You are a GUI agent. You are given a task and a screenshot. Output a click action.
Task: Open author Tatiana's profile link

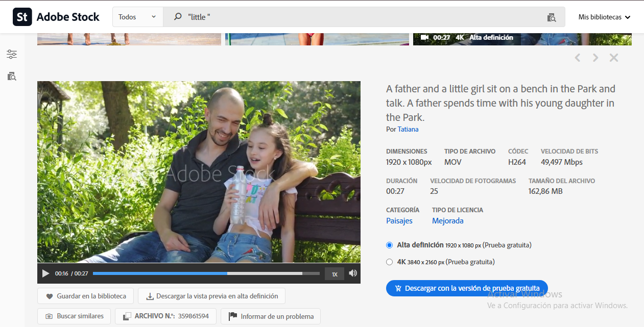408,130
